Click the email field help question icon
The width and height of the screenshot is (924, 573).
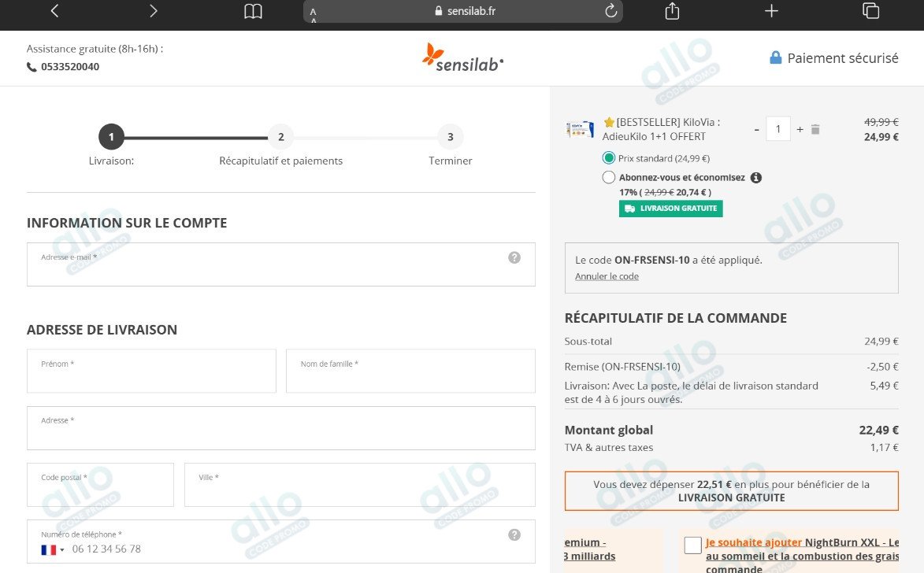click(514, 257)
